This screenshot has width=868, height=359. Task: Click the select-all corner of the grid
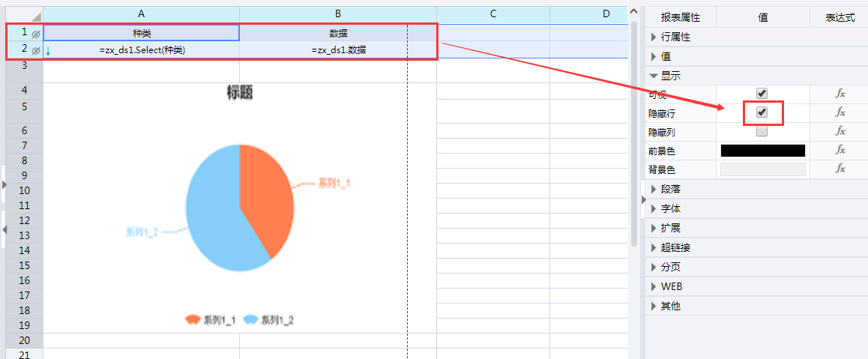tap(21, 14)
